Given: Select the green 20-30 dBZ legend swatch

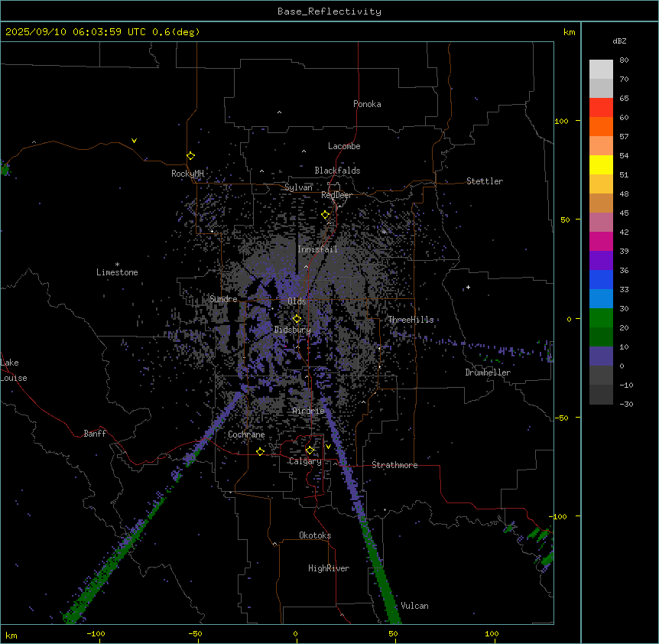Looking at the screenshot, I should point(601,318).
